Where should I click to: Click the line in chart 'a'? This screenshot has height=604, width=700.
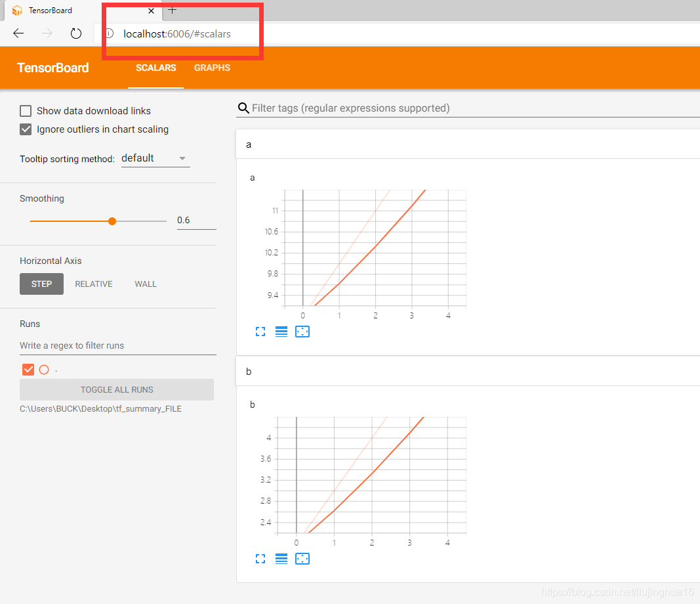(x=375, y=246)
